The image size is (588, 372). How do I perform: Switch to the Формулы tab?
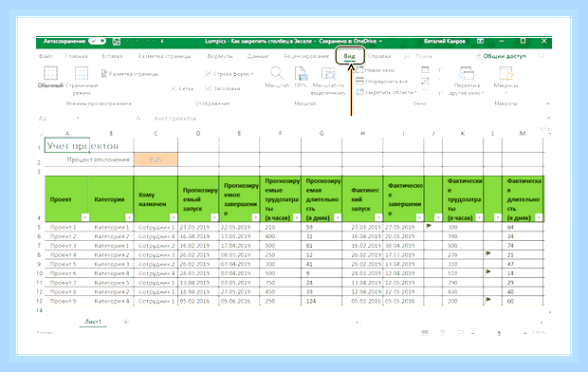[x=220, y=56]
